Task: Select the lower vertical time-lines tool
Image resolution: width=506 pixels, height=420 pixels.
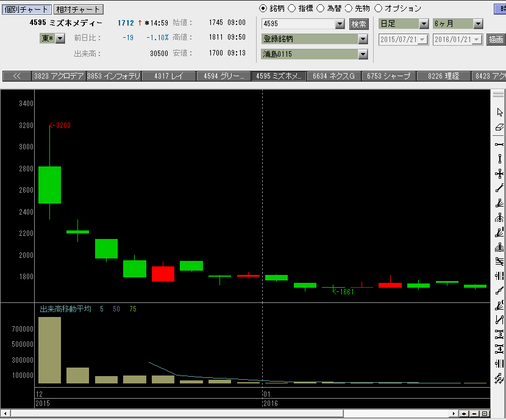Action: tap(499, 363)
